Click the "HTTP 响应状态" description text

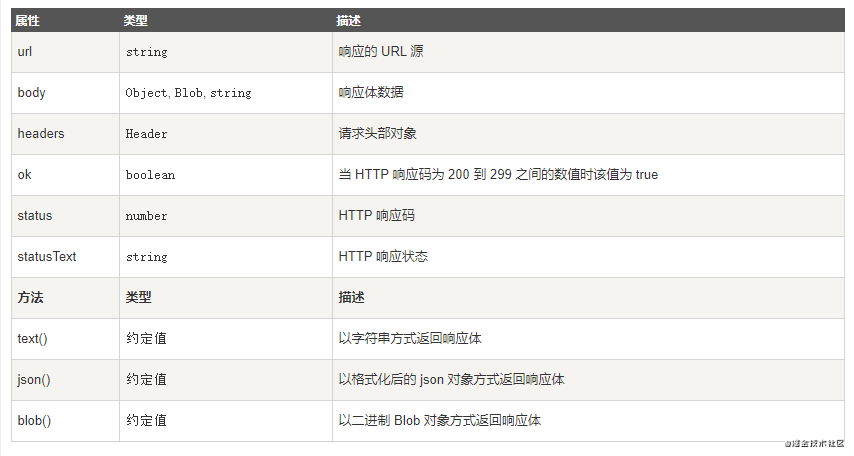tap(383, 256)
